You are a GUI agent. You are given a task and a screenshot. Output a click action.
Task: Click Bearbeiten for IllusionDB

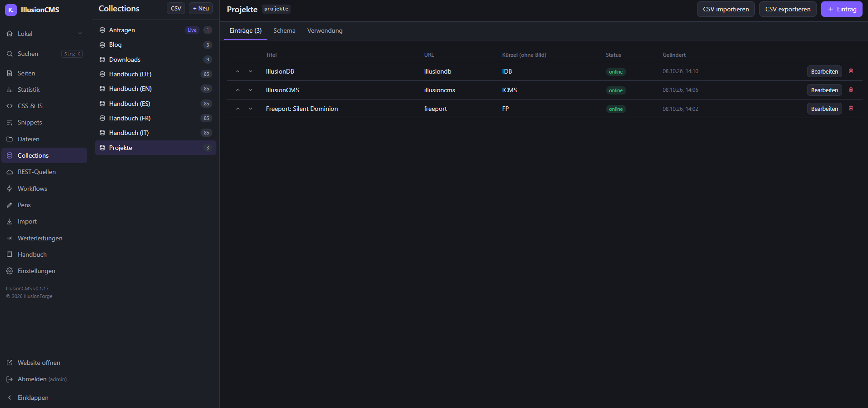point(824,71)
